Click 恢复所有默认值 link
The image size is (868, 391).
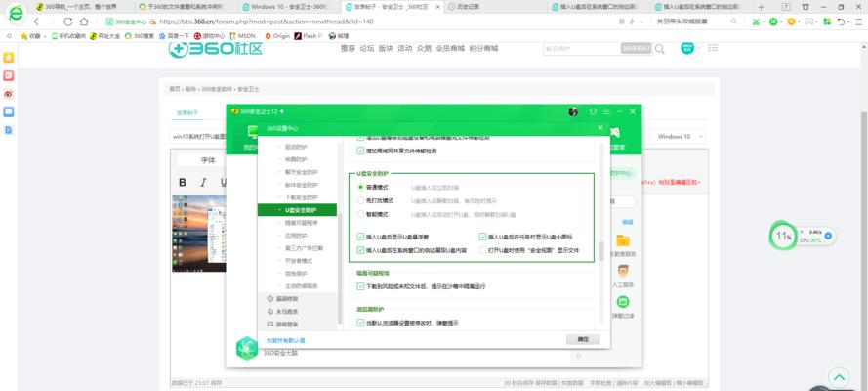[286, 340]
